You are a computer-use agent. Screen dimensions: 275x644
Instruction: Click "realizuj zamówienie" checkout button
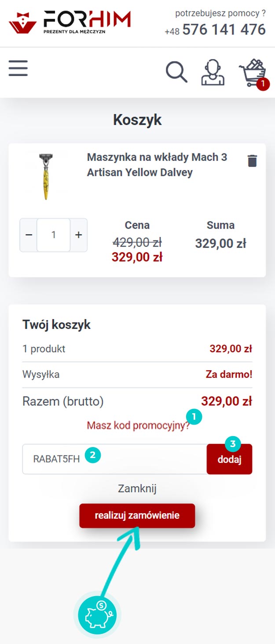(x=137, y=516)
